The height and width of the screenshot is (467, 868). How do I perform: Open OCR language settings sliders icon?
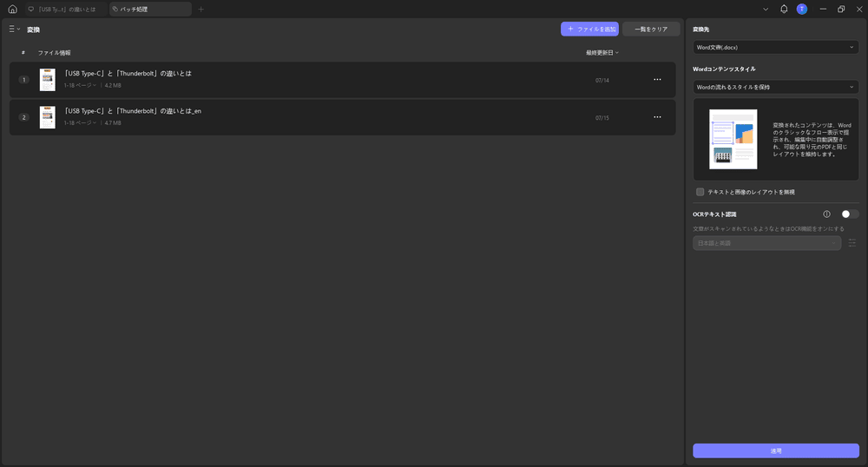[852, 243]
